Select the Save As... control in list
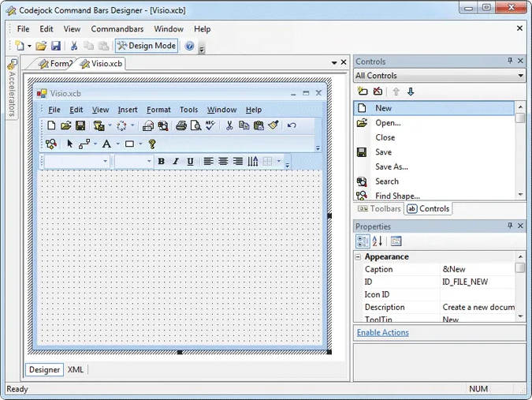 click(x=434, y=166)
